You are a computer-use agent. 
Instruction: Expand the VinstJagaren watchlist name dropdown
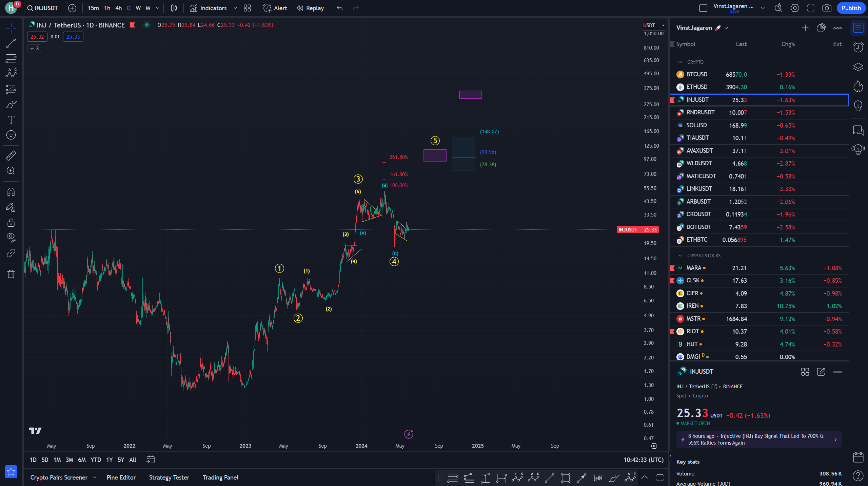pos(726,28)
